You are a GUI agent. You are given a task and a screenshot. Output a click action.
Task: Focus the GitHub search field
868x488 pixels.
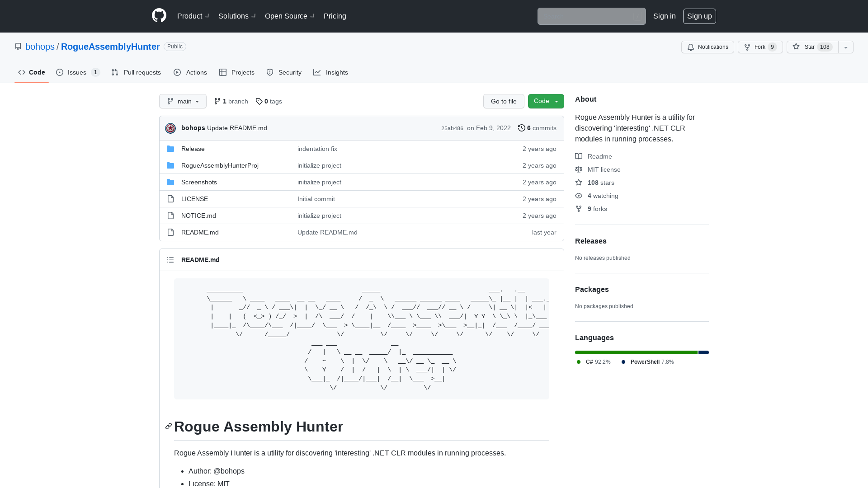(x=591, y=16)
